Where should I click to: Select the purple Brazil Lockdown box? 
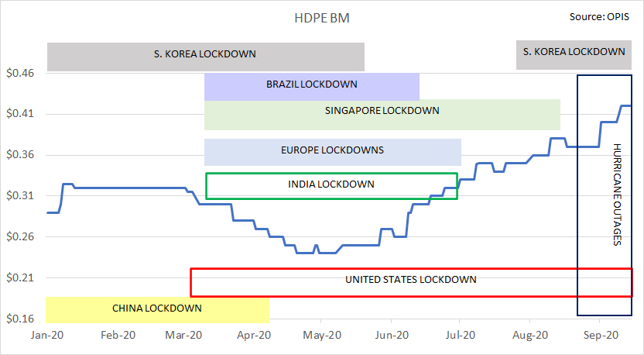311,84
